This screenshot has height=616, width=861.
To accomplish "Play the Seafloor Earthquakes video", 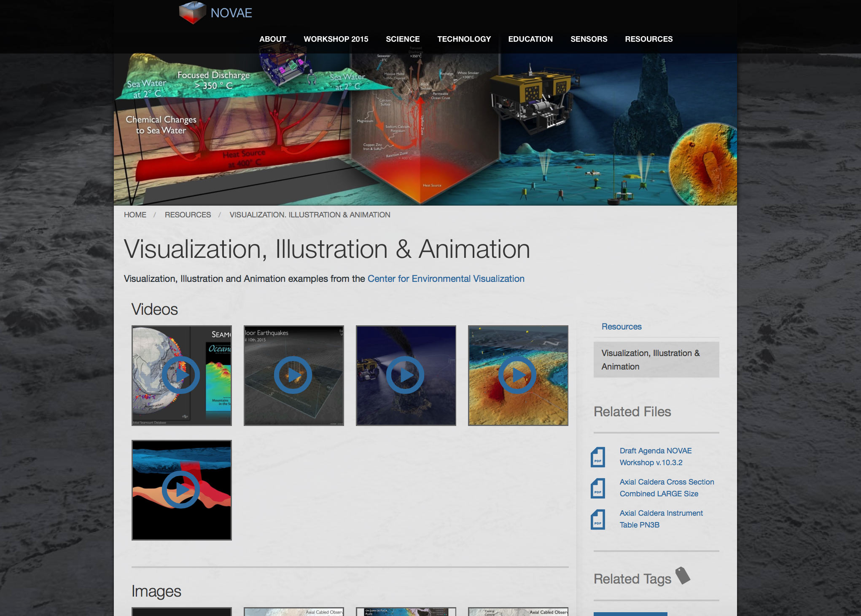I will (x=293, y=375).
